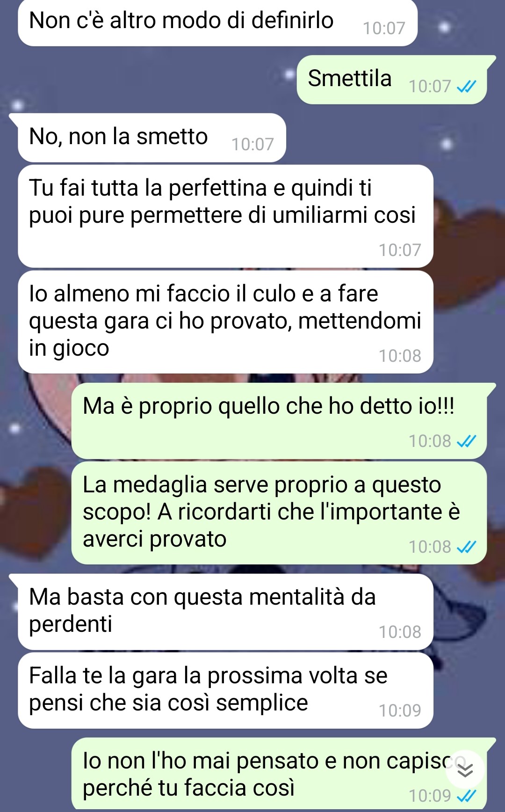The image size is (505, 812).
Task: Tap the 10:09 timestamp on the 'Falla te la gara' message
Action: tap(400, 711)
